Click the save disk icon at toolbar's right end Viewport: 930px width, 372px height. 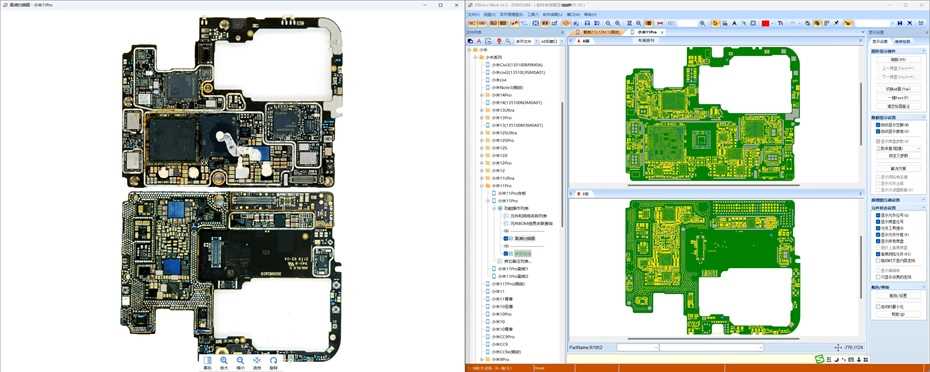899,23
